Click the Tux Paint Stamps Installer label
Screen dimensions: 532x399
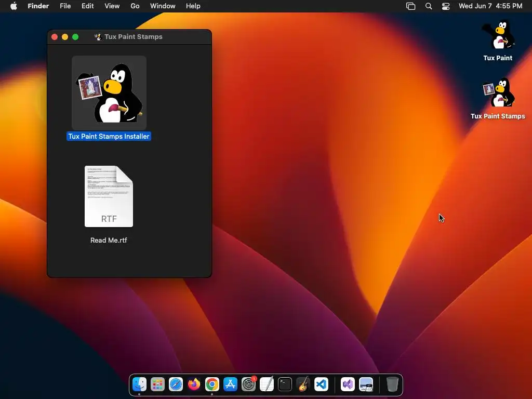[x=109, y=137]
